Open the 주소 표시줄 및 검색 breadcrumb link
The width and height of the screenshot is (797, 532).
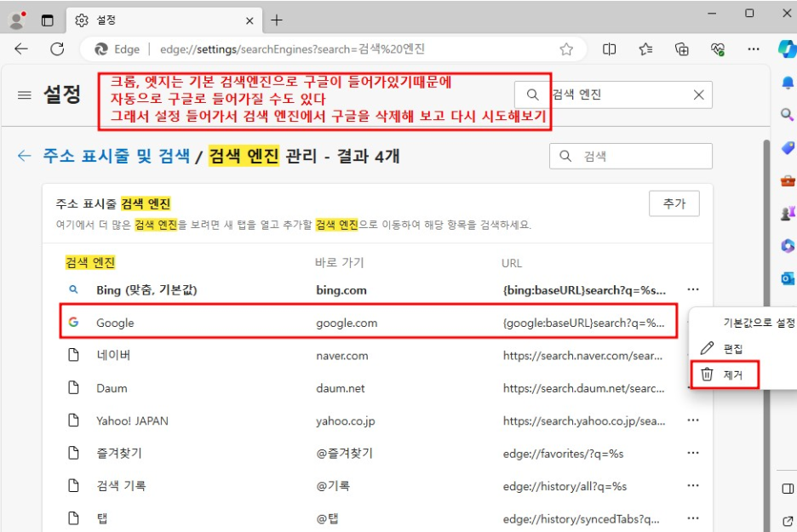(117, 156)
